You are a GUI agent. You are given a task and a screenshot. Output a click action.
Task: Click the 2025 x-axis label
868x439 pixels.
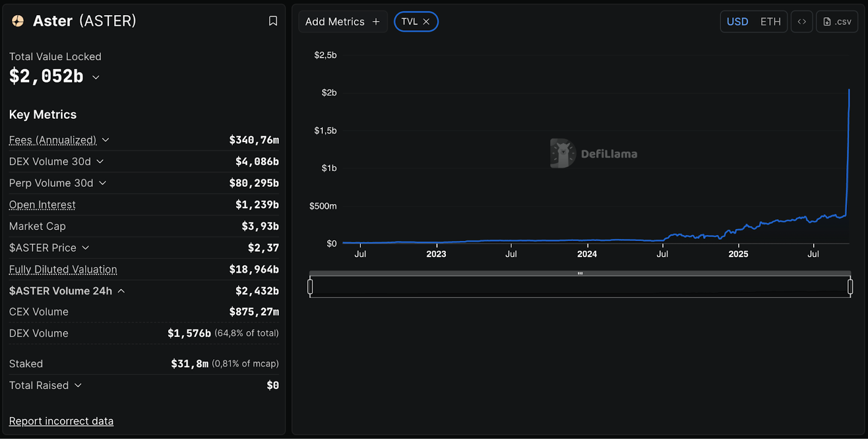738,254
